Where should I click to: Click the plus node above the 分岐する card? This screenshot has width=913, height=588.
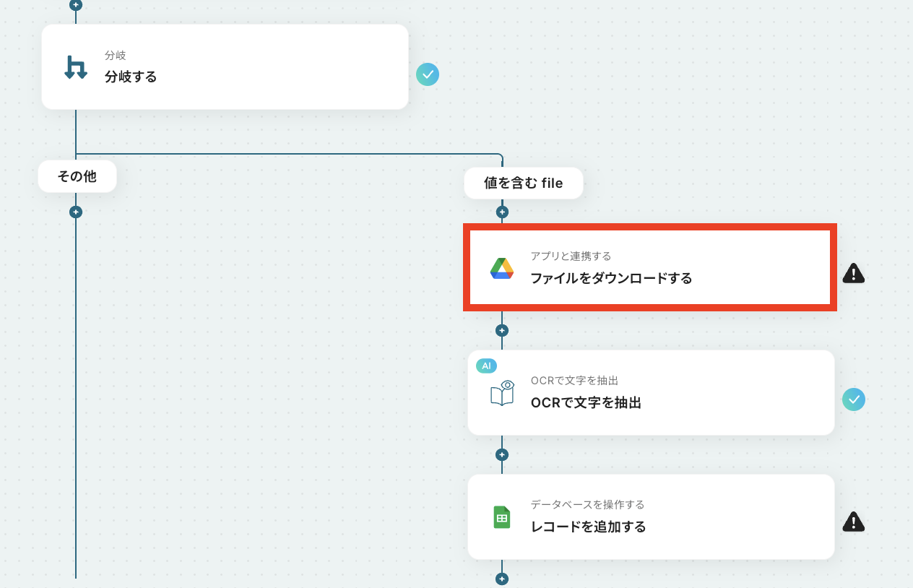(x=76, y=5)
